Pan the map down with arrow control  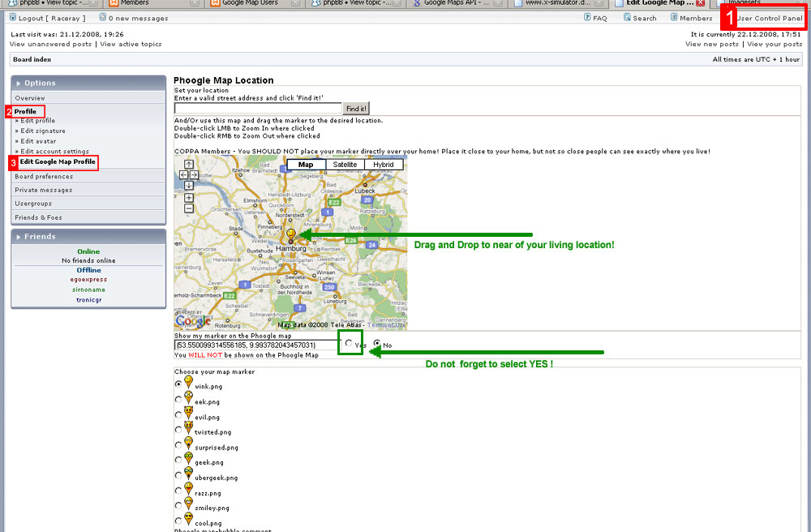click(189, 185)
